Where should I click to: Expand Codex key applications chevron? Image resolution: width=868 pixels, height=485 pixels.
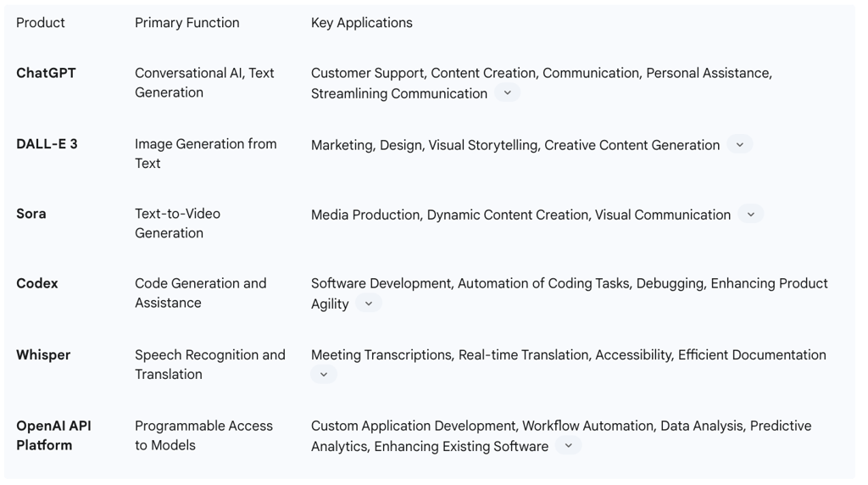(x=369, y=304)
